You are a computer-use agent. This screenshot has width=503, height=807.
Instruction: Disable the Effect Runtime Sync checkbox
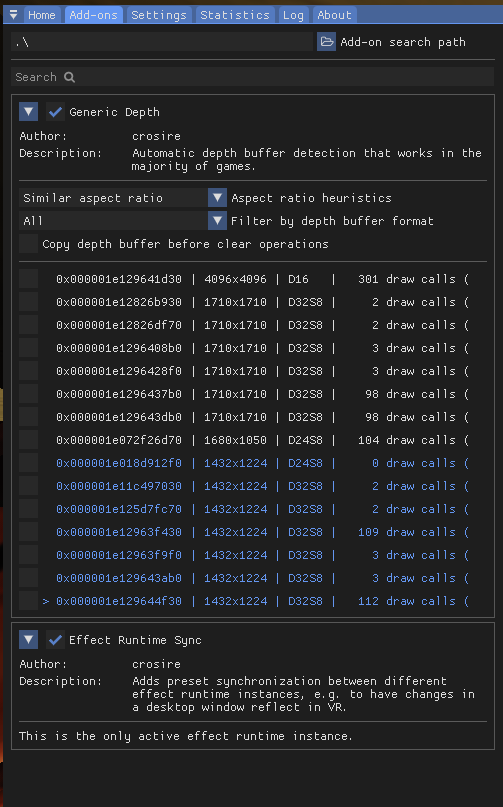click(x=55, y=640)
